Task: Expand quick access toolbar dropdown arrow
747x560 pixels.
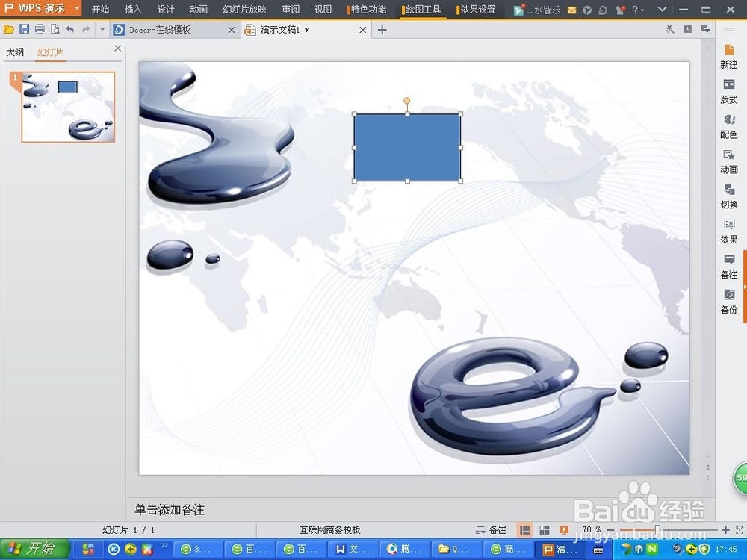Action: tap(102, 30)
